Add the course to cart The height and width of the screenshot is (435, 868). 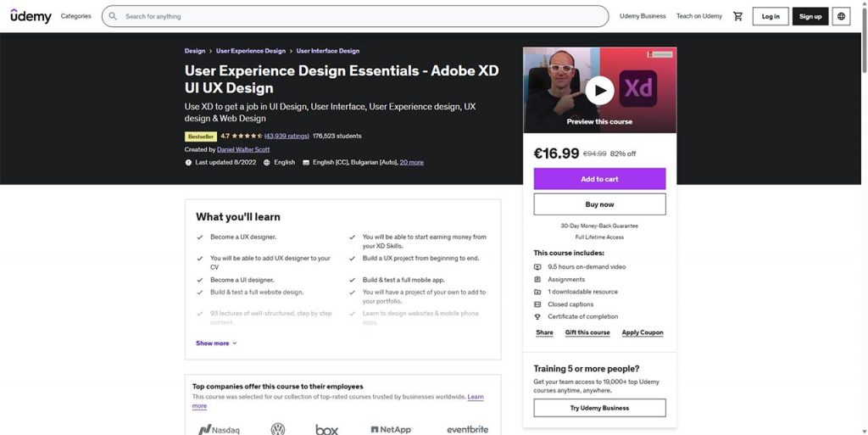tap(599, 179)
